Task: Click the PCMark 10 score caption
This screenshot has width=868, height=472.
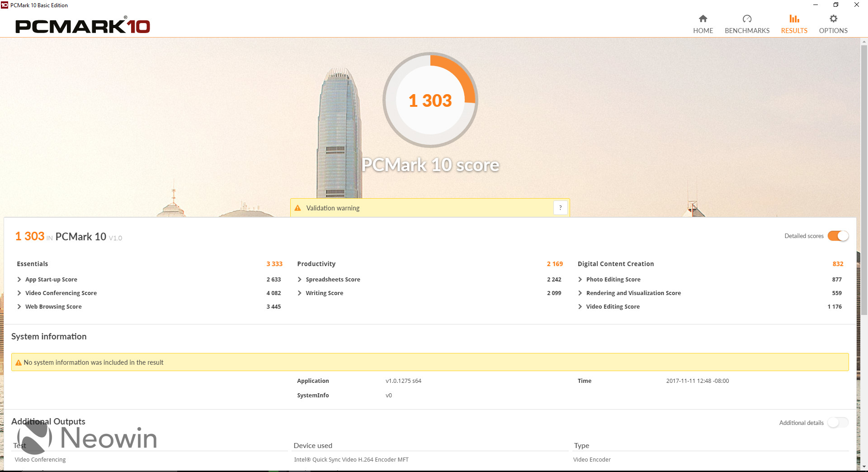Action: tap(430, 165)
